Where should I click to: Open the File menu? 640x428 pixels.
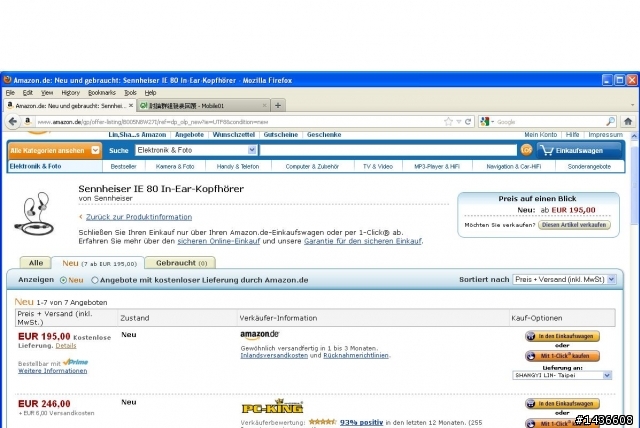pos(10,93)
